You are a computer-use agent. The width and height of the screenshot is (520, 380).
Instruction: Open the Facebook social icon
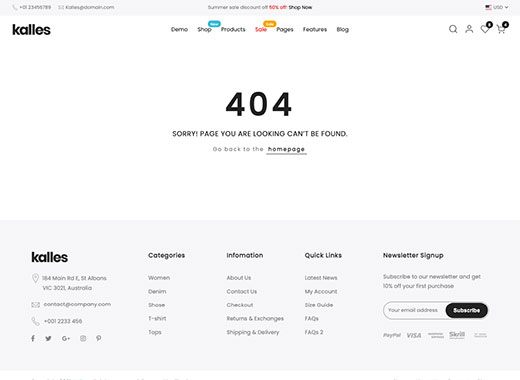tap(33, 338)
